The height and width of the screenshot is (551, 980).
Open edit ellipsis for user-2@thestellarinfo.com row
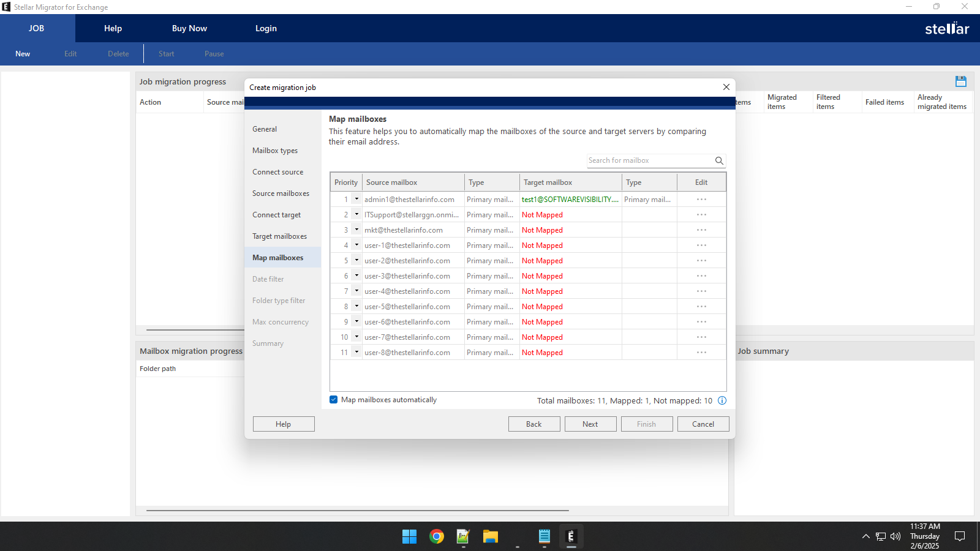tap(701, 261)
